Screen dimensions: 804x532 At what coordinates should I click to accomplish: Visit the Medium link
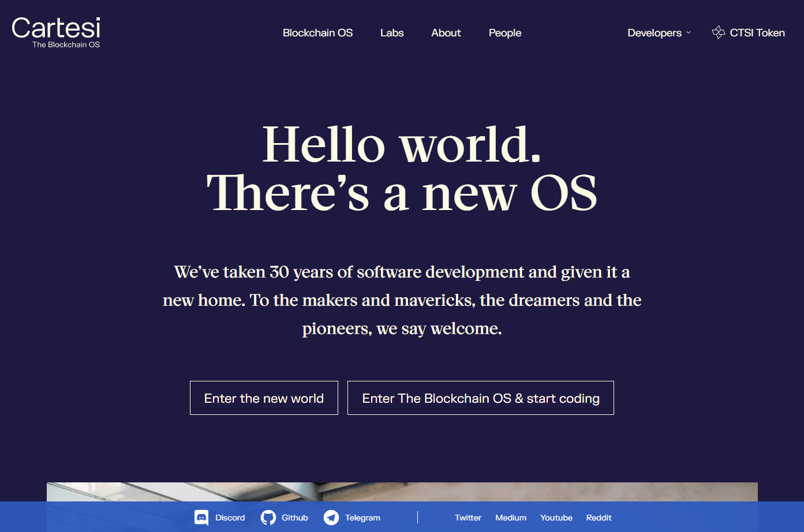click(511, 518)
